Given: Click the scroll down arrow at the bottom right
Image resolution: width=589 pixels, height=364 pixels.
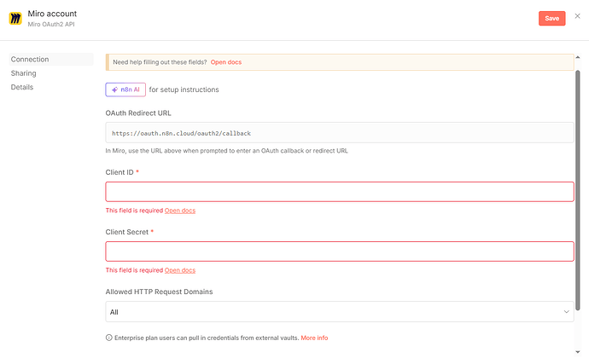Looking at the screenshot, I should click(x=578, y=350).
